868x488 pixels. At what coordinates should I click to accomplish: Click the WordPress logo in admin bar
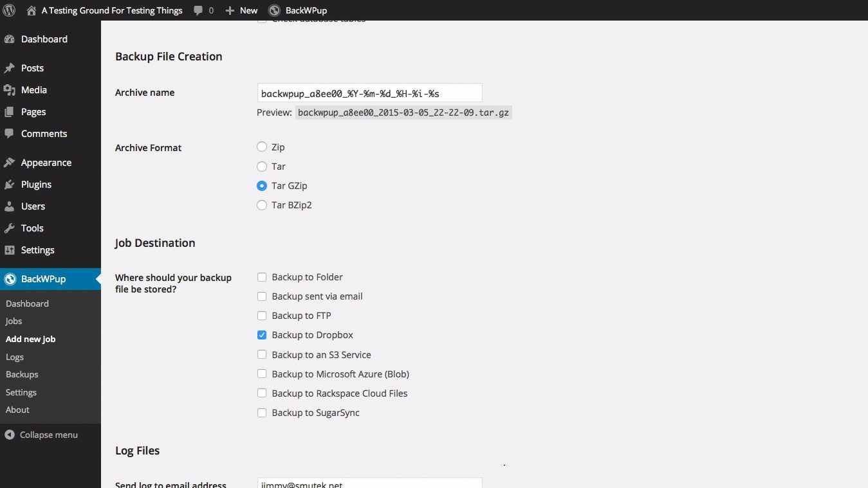[9, 10]
